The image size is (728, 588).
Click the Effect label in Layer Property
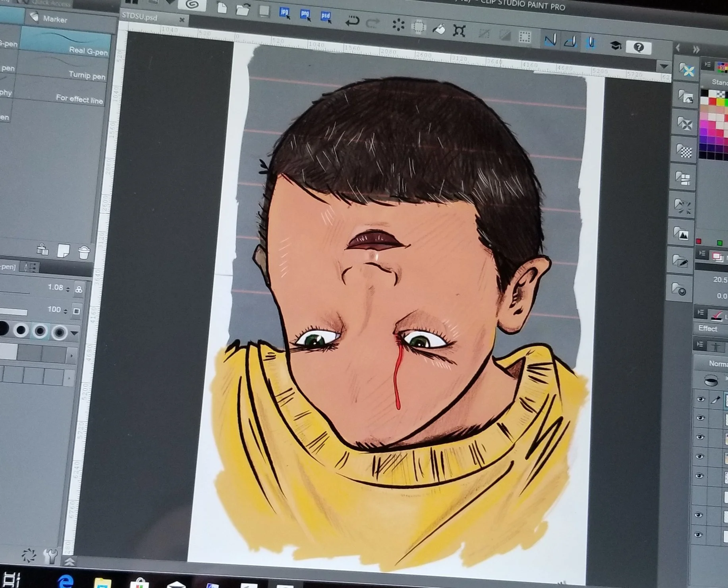point(707,328)
